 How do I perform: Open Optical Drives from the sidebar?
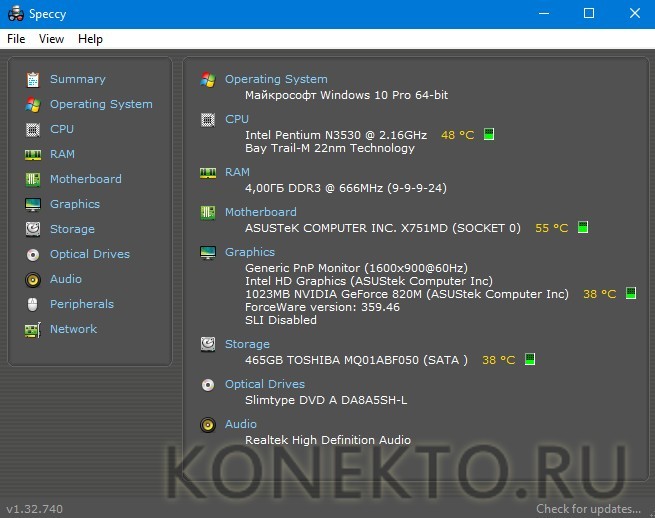coord(90,254)
